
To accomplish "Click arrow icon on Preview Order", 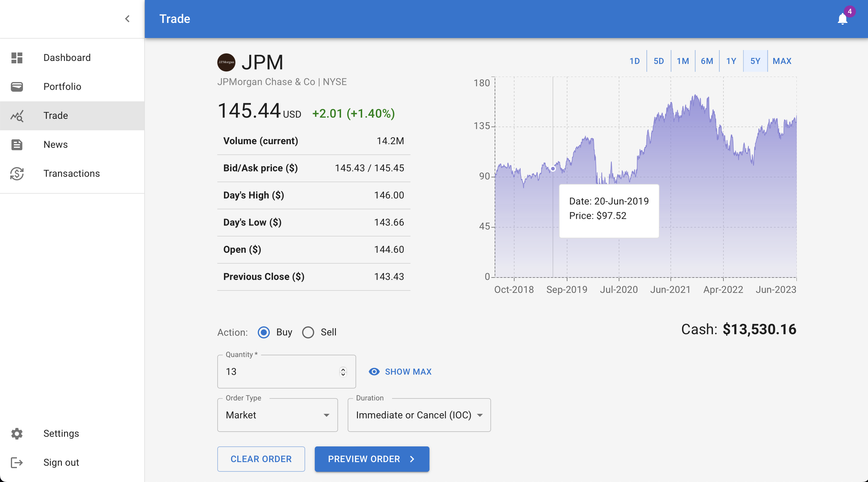I will 412,459.
